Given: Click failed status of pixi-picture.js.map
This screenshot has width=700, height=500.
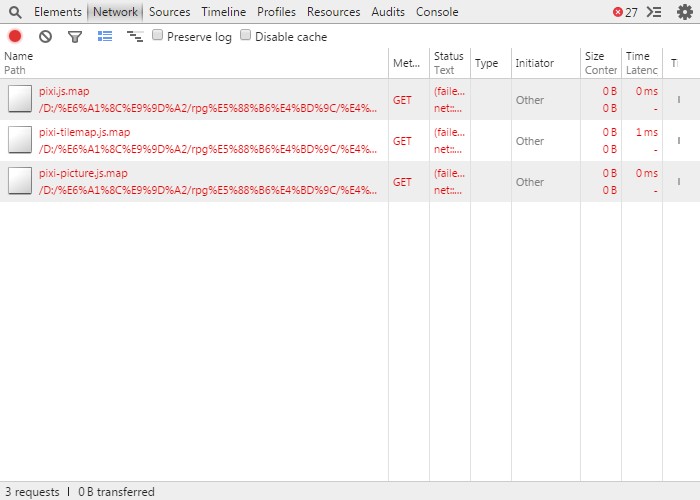Looking at the screenshot, I should (x=450, y=173).
